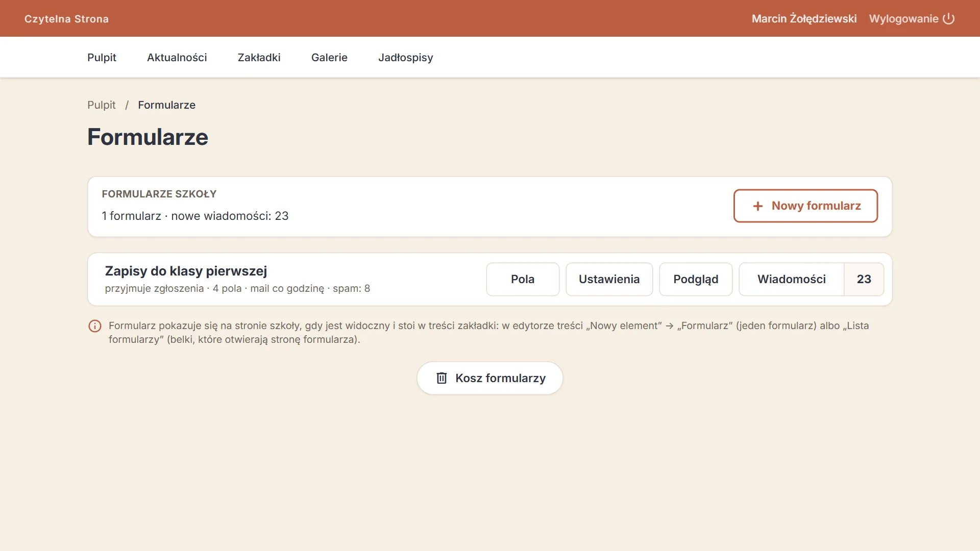Select the Zapisy do klasy pierwszej title
The height and width of the screenshot is (551, 980).
186,271
